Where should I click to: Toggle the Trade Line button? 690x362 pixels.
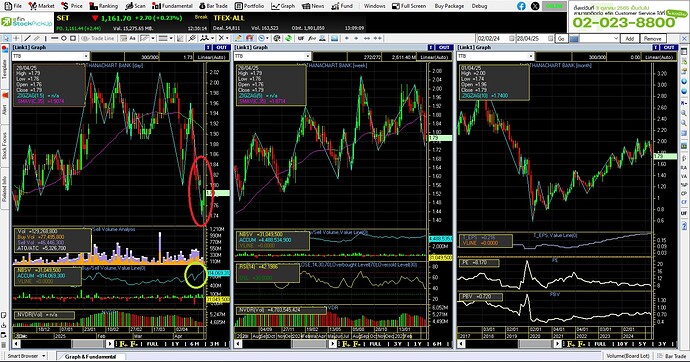pyautogui.click(x=98, y=38)
